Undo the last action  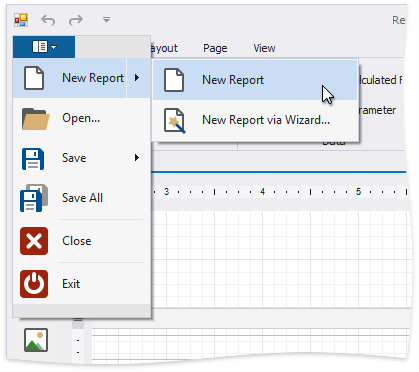tap(48, 20)
